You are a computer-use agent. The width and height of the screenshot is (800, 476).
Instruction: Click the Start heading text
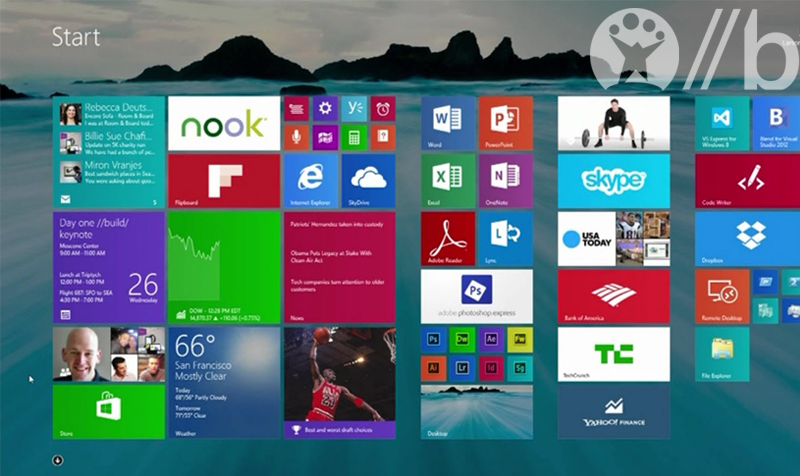pyautogui.click(x=76, y=37)
